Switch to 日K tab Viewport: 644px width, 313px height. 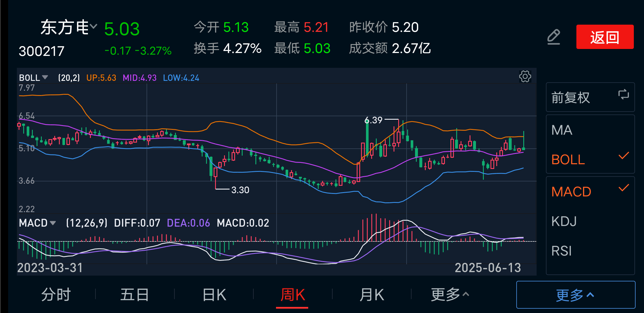(x=214, y=295)
